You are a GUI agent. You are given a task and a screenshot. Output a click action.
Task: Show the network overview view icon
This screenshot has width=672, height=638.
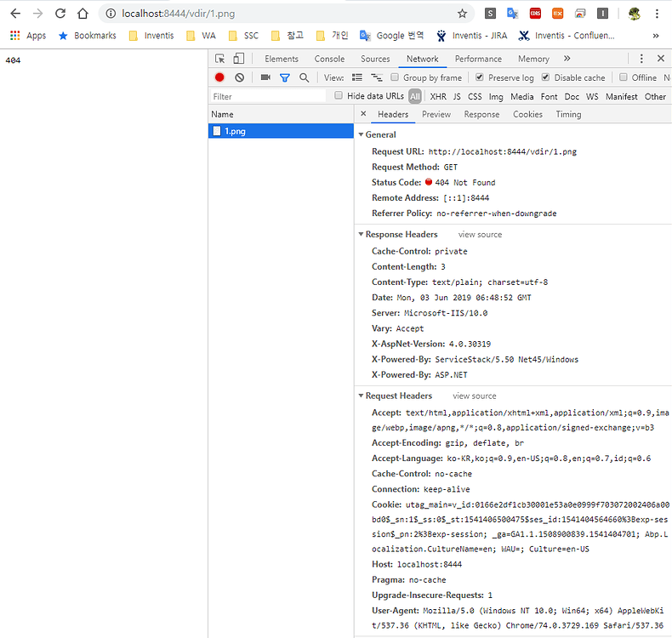377,77
